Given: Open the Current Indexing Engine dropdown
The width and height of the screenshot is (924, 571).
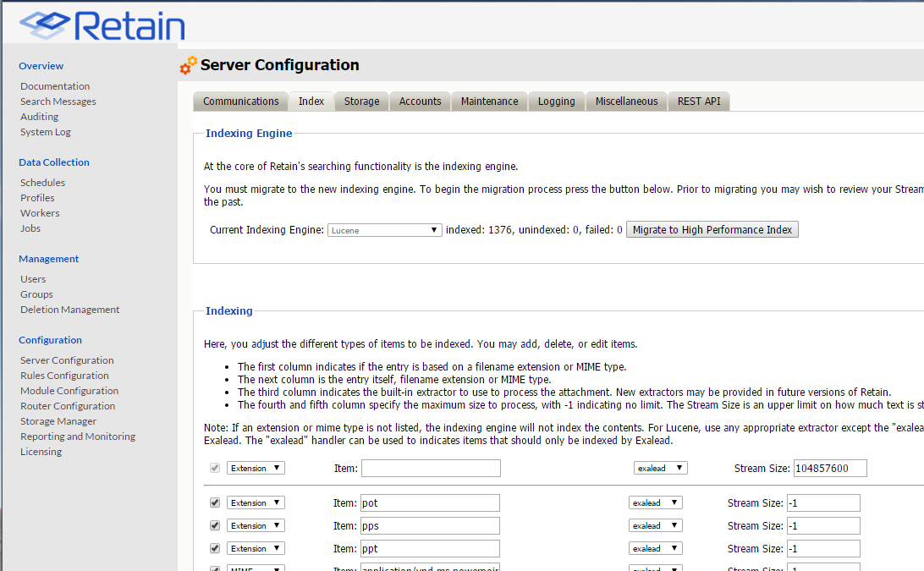Looking at the screenshot, I should point(384,230).
